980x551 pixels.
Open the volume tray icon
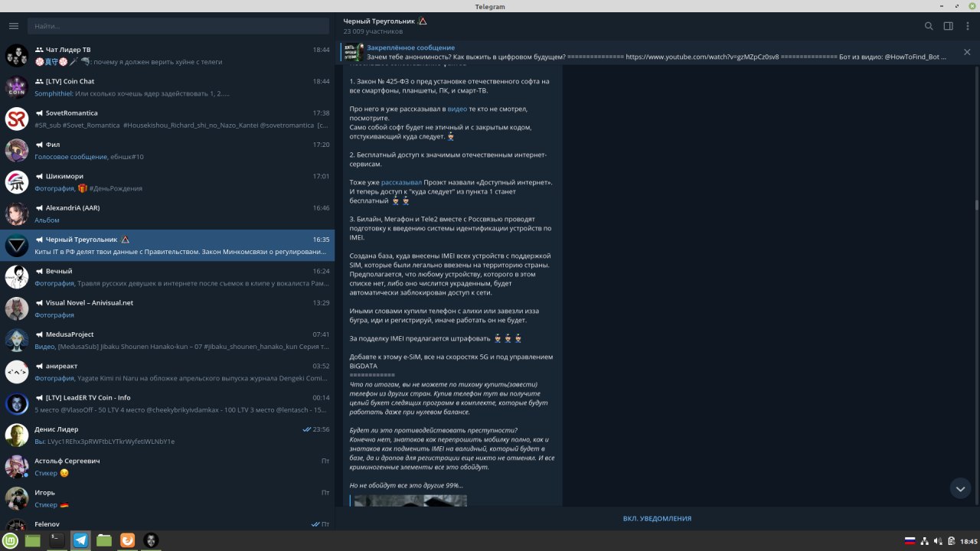(938, 541)
